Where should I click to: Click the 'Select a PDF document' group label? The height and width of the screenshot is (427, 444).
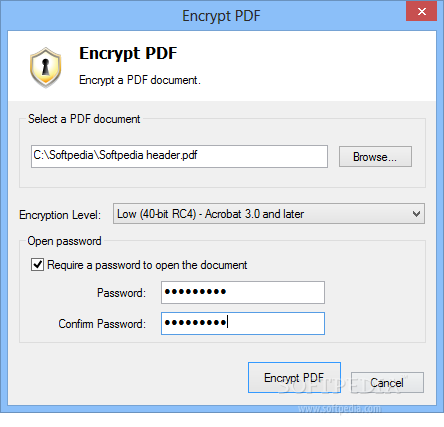tap(84, 119)
